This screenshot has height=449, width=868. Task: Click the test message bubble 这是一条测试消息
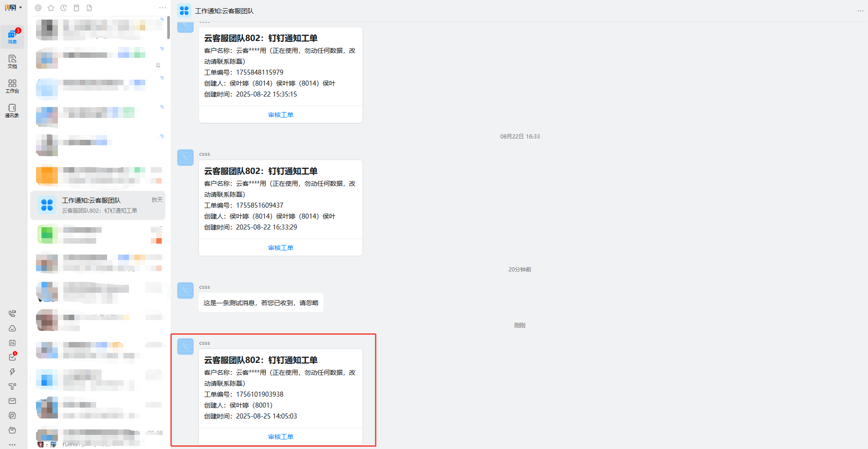click(x=261, y=303)
